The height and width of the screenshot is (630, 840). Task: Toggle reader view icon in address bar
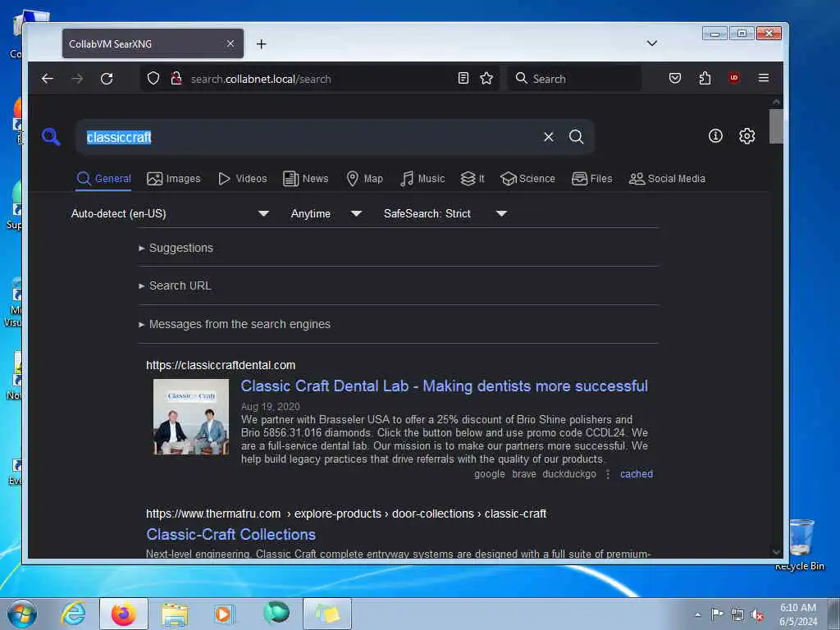[463, 78]
